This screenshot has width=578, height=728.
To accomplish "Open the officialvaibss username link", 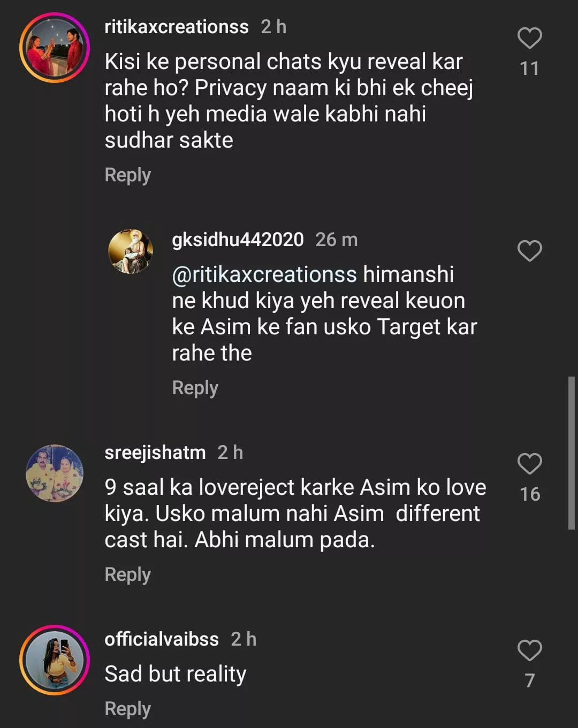I will [x=162, y=639].
